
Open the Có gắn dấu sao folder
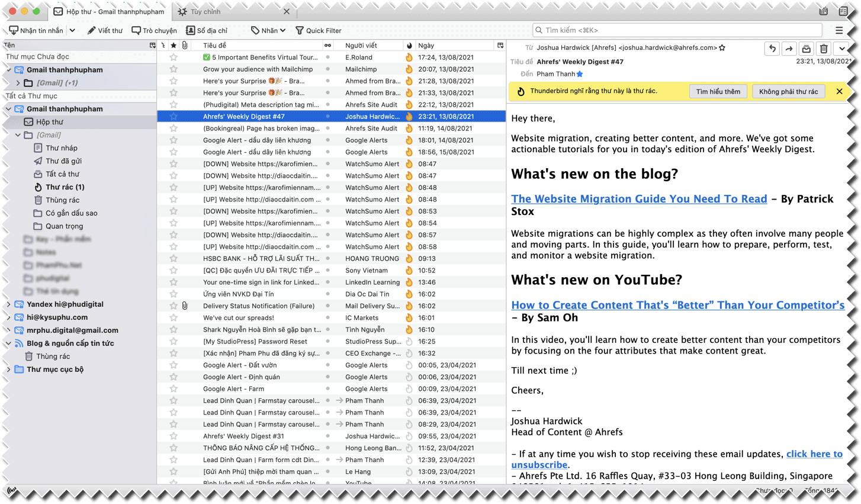click(x=79, y=213)
